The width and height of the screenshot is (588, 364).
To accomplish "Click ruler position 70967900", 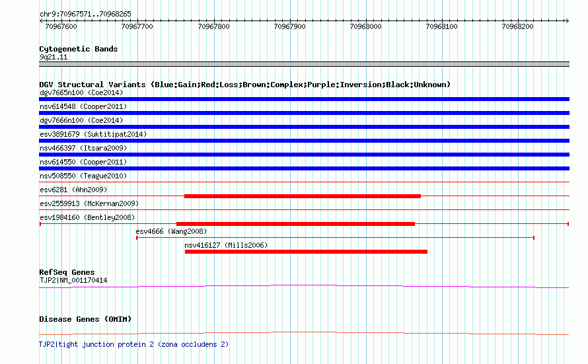I will [x=289, y=26].
